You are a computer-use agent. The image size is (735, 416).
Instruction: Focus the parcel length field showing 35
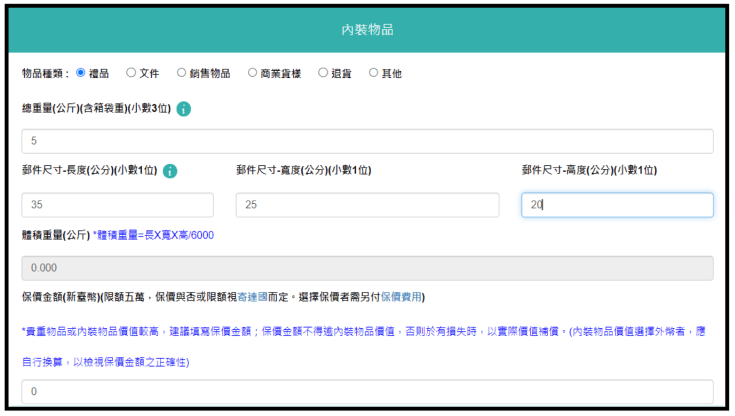point(117,205)
